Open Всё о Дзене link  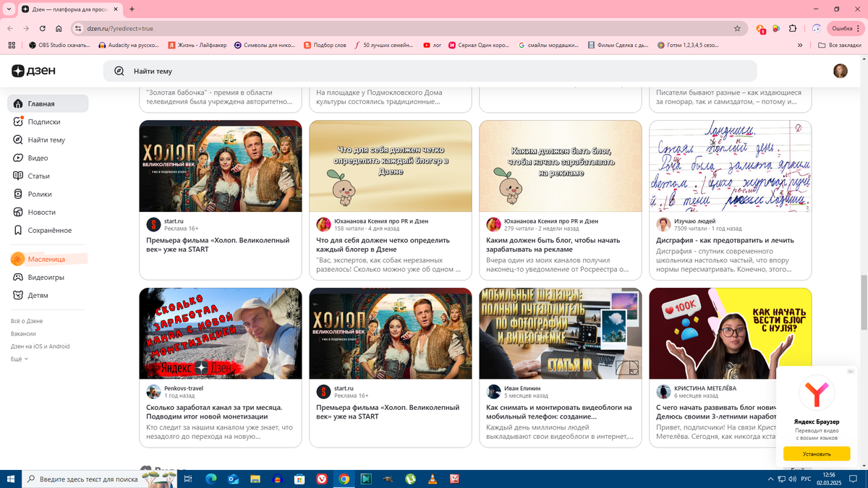click(x=27, y=320)
